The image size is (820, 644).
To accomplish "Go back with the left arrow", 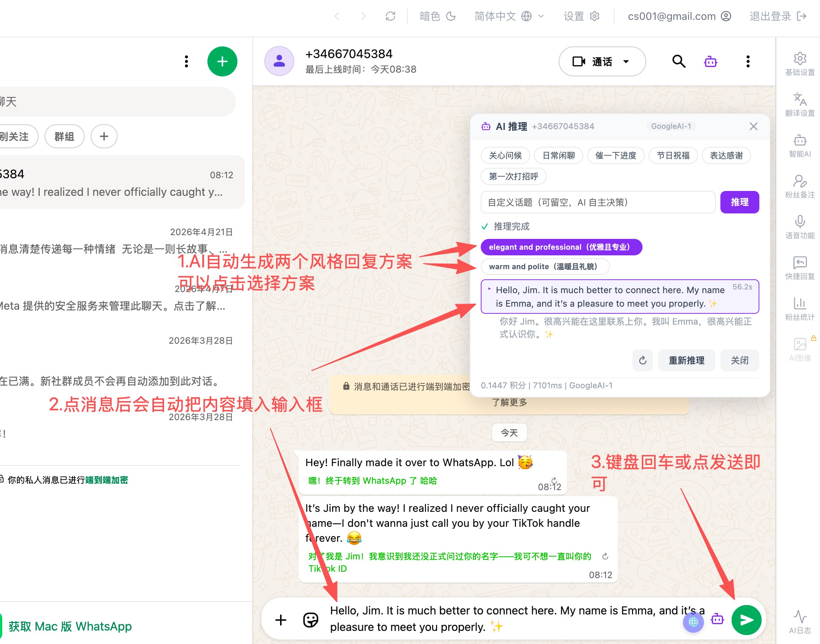I will coord(337,16).
